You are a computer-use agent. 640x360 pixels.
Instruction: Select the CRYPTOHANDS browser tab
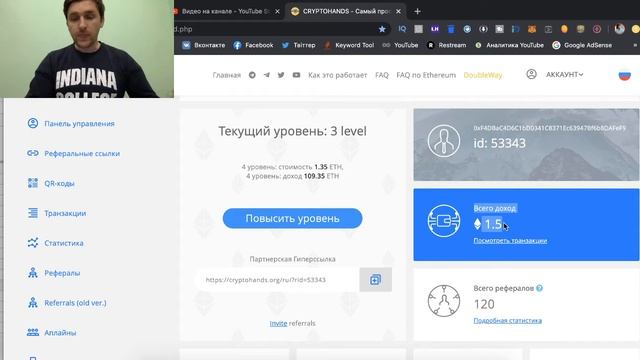click(346, 11)
